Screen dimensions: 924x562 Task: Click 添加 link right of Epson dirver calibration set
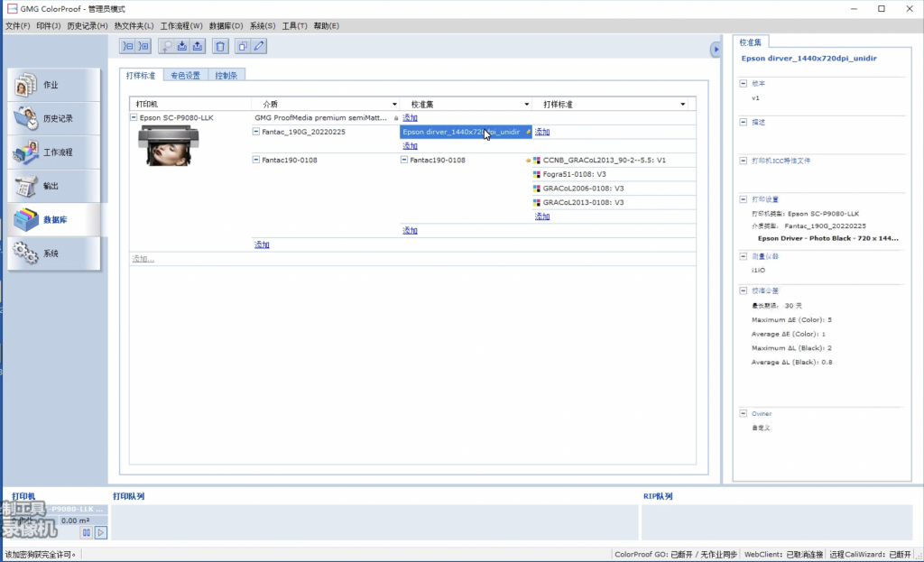pyautogui.click(x=542, y=132)
